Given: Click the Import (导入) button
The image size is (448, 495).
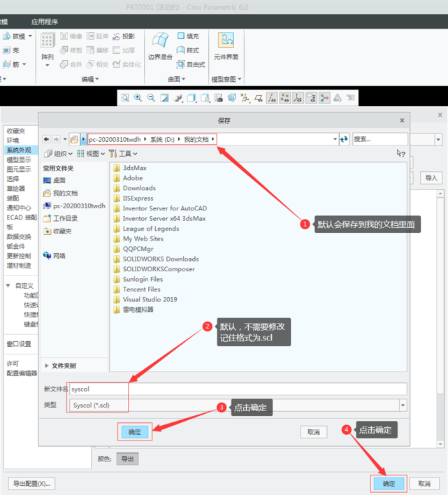Looking at the screenshot, I should (431, 178).
